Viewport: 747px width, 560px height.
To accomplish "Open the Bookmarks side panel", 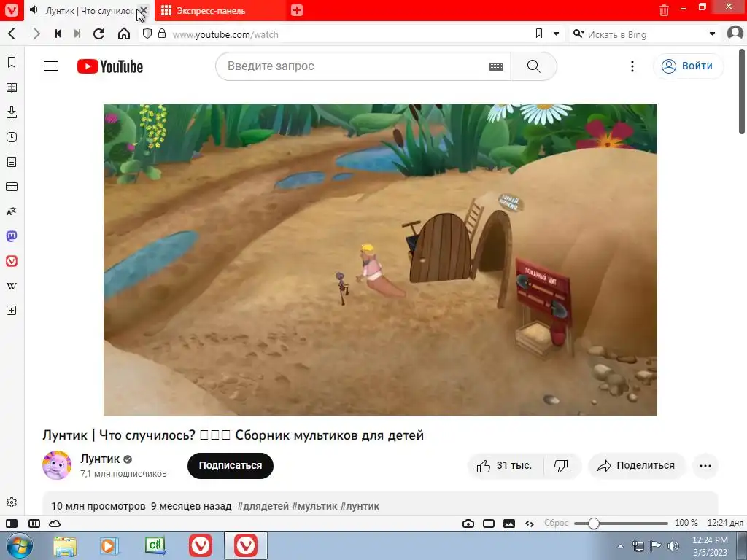I will pos(12,63).
